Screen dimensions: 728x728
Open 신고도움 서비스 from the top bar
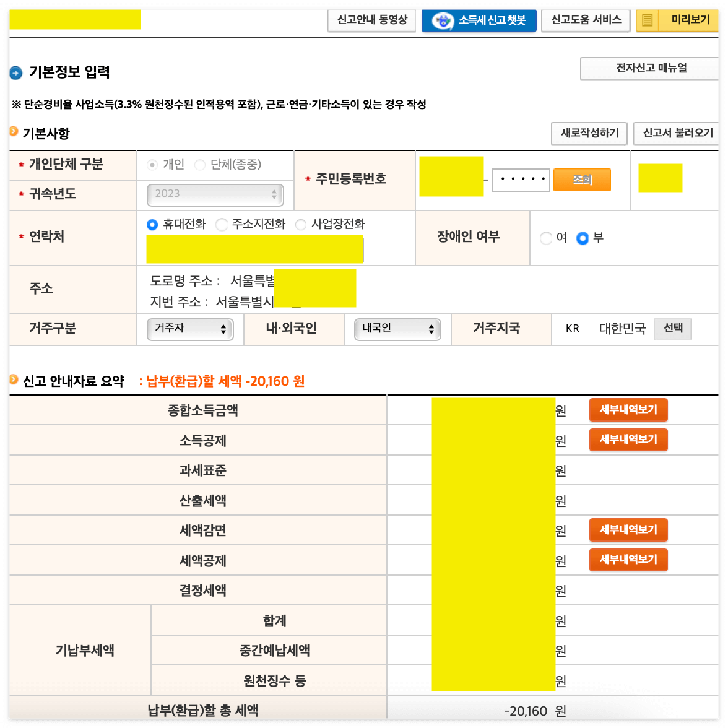click(584, 20)
